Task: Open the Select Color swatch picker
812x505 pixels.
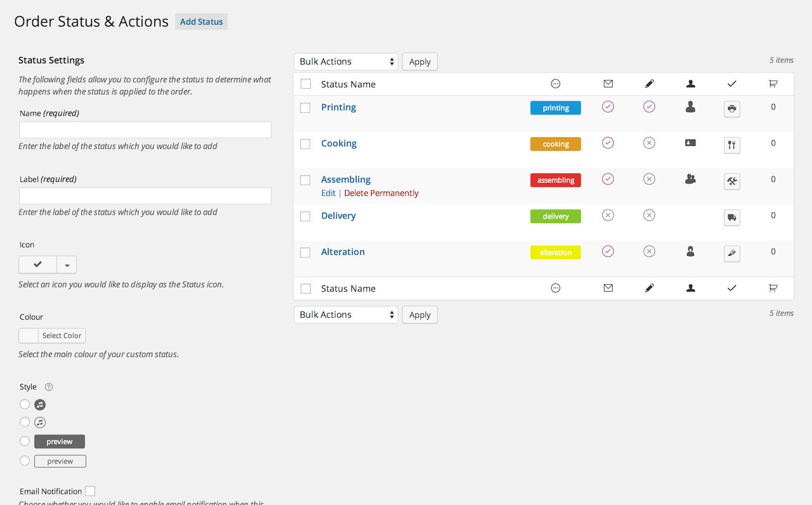Action: pos(52,336)
